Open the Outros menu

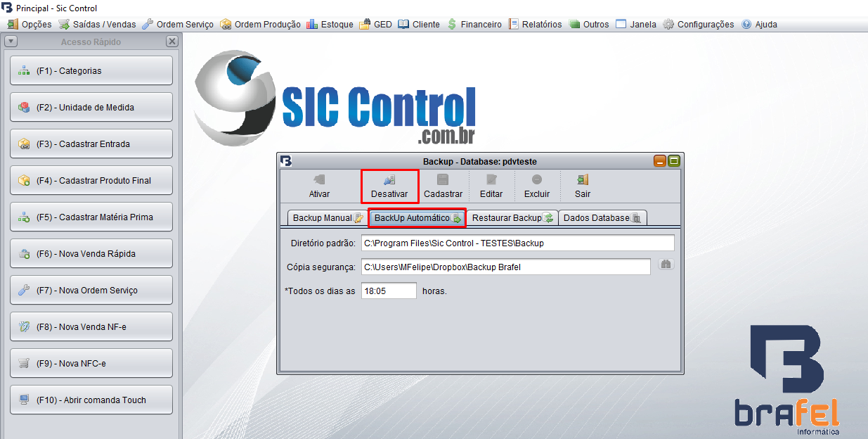589,24
